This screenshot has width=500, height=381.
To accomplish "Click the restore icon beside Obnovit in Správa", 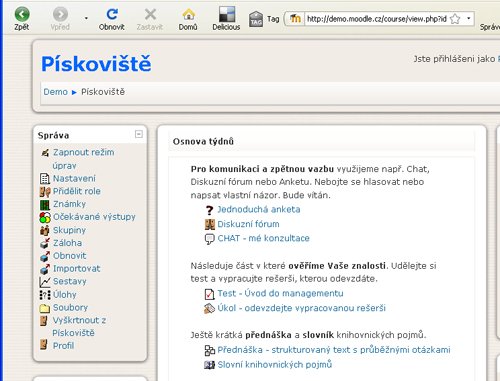I will [x=45, y=256].
